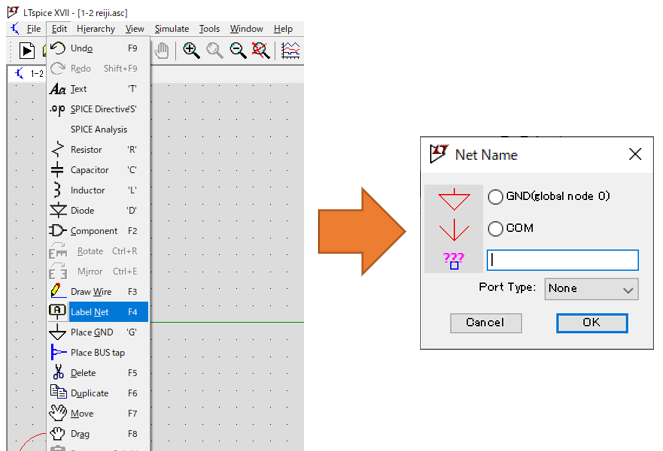Select SPICE Analysis menu entry

(x=99, y=129)
